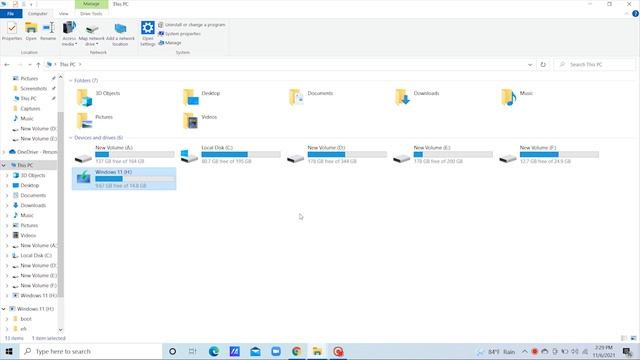Click the Up one level arrow
This screenshot has height=360, width=640.
click(38, 64)
